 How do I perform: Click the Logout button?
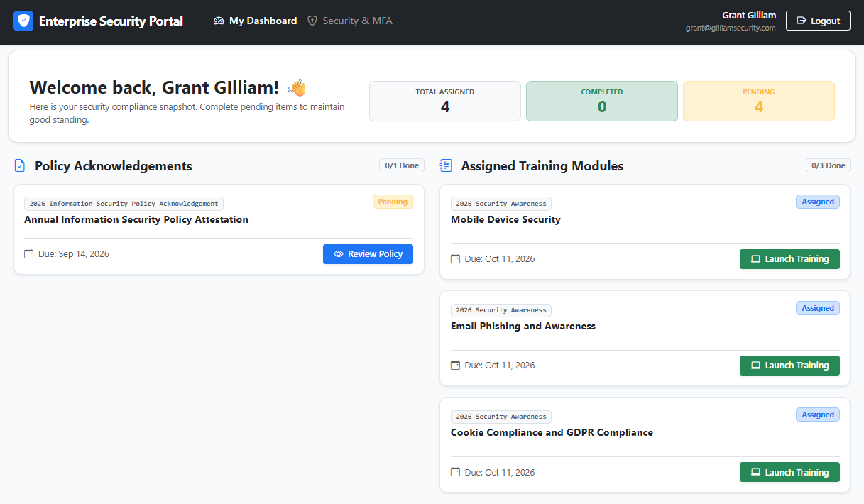(818, 21)
